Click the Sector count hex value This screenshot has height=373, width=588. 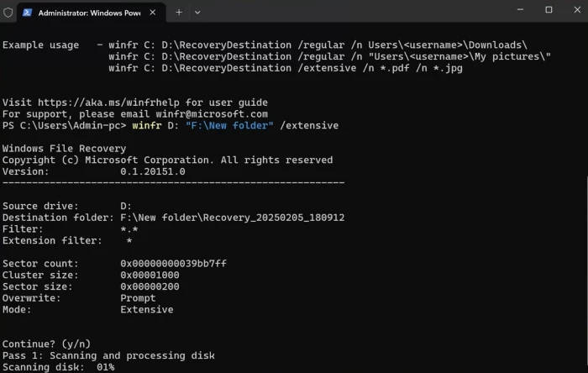174,263
